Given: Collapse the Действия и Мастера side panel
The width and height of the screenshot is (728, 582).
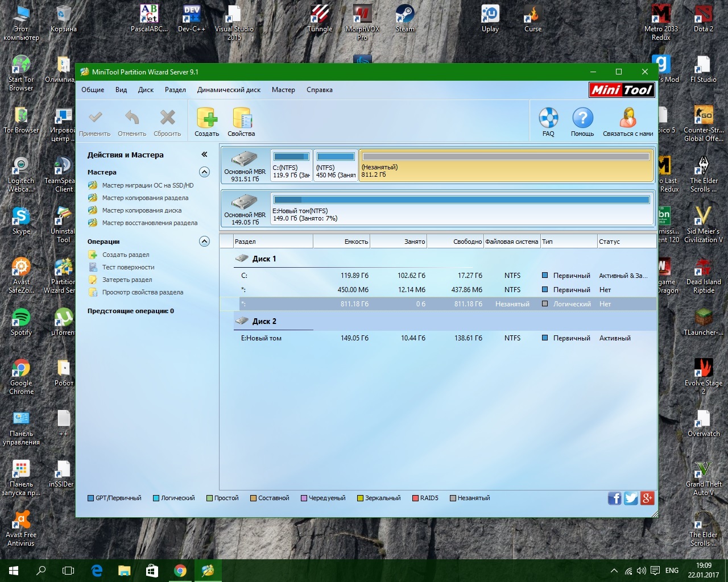Looking at the screenshot, I should click(204, 155).
